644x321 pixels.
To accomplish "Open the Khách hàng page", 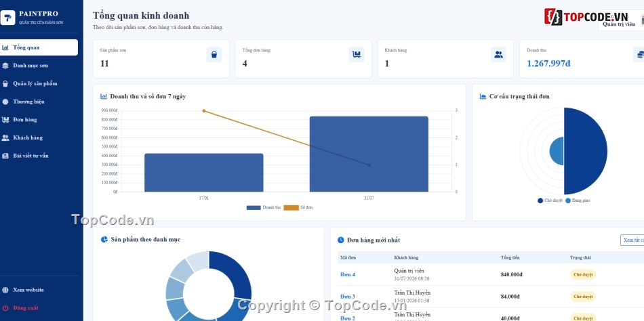I will click(x=39, y=138).
